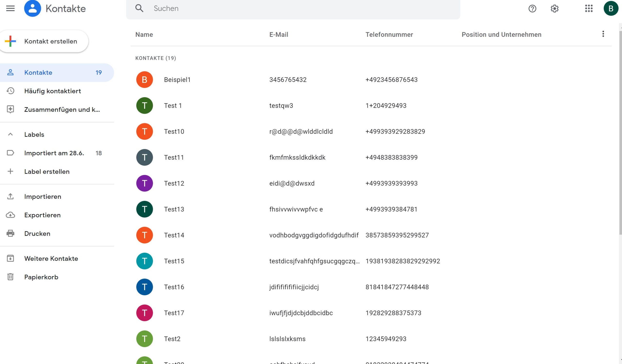Click the help question mark icon
The image size is (622, 364).
pyautogui.click(x=532, y=9)
